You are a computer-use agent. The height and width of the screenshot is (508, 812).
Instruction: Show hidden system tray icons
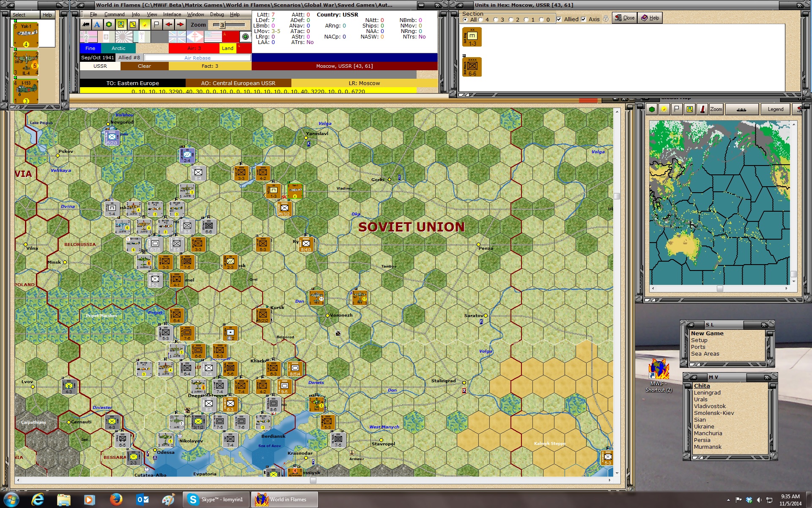728,500
